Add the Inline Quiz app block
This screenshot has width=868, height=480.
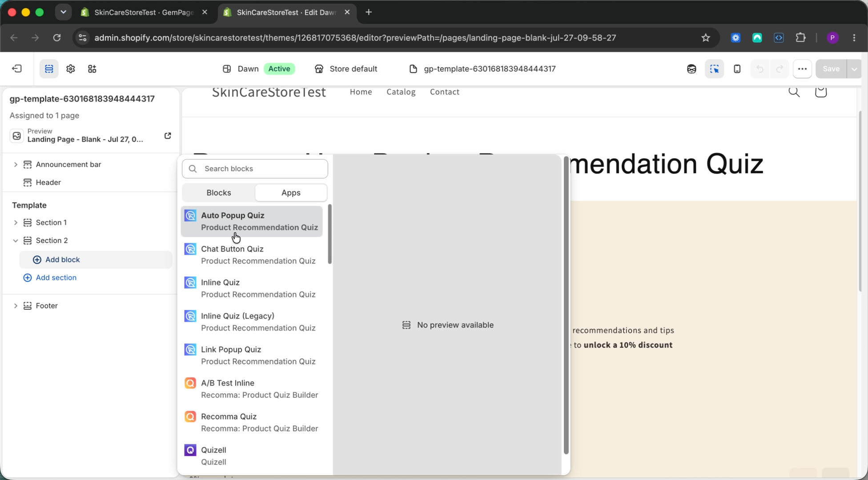click(x=252, y=288)
